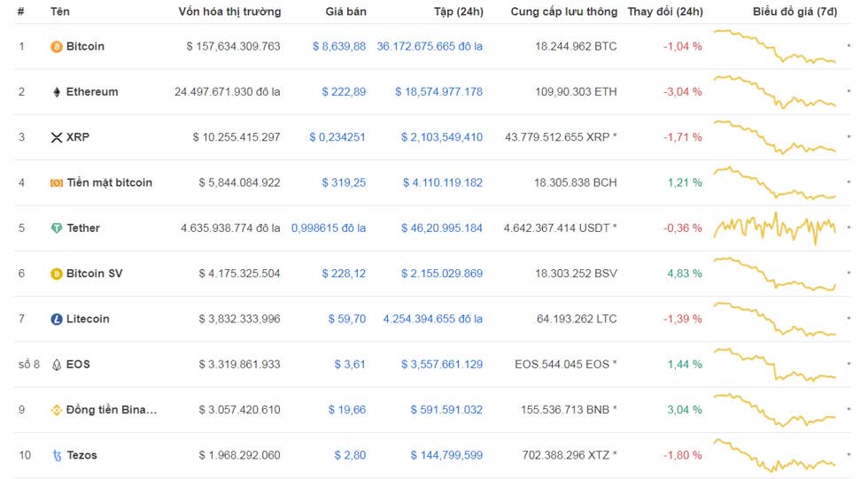Sort by Cung cấp lưu thông header
Image resolution: width=868 pixels, height=479 pixels.
[564, 12]
